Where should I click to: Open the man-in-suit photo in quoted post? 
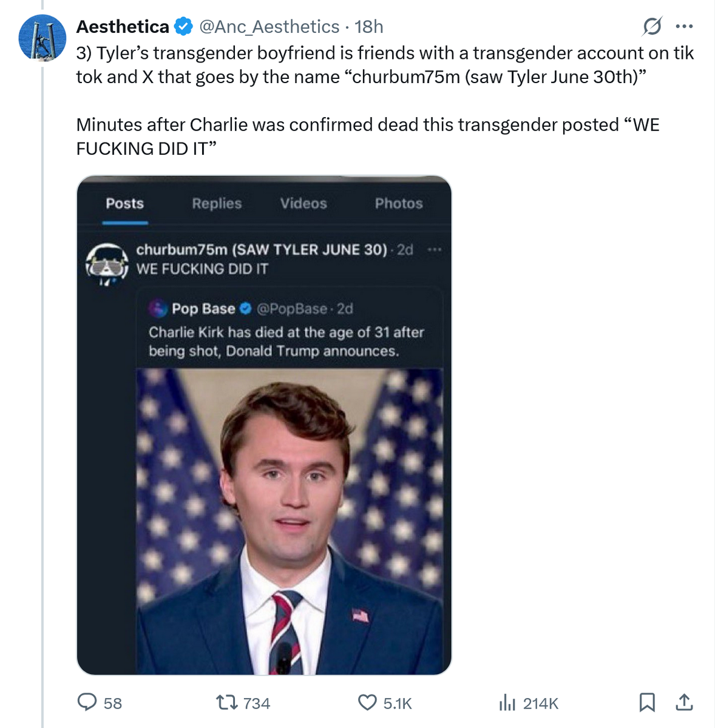pyautogui.click(x=290, y=522)
